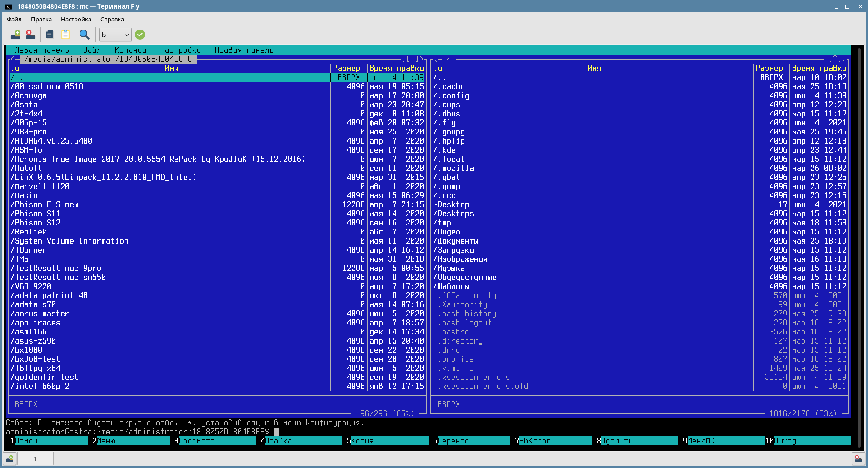This screenshot has width=868, height=468.
Task: Click the new tab icon in bottom-left corner
Action: (10, 458)
